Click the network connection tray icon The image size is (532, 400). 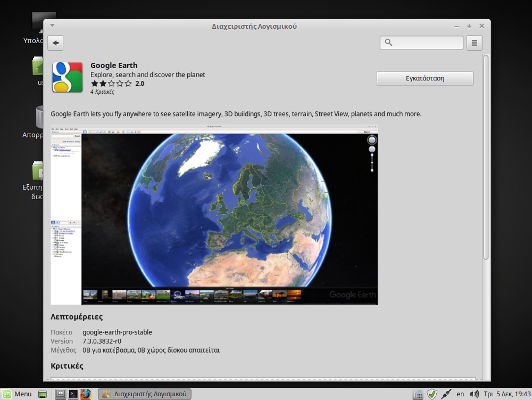tap(446, 394)
